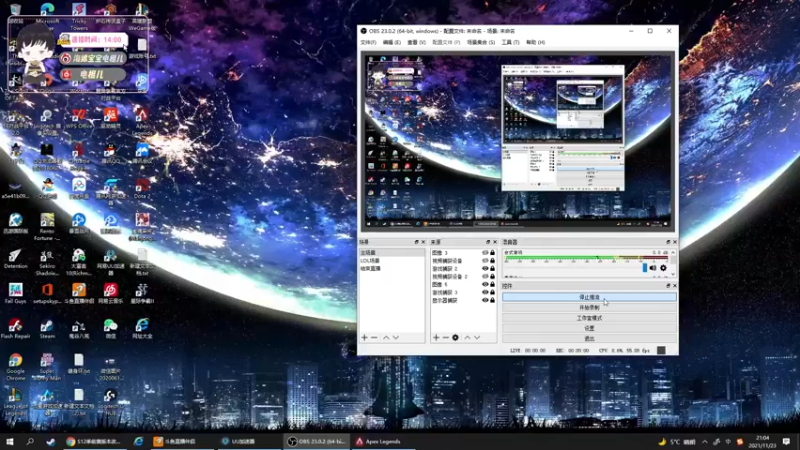Move source up in the Sources panel
This screenshot has width=800, height=450.
pos(467,337)
